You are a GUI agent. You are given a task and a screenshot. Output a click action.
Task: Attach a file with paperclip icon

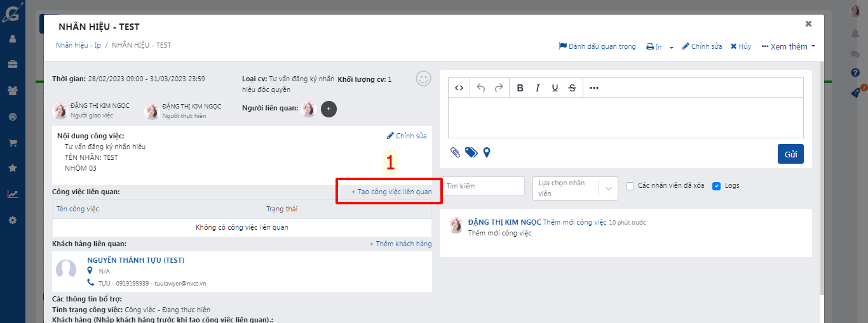pyautogui.click(x=455, y=152)
